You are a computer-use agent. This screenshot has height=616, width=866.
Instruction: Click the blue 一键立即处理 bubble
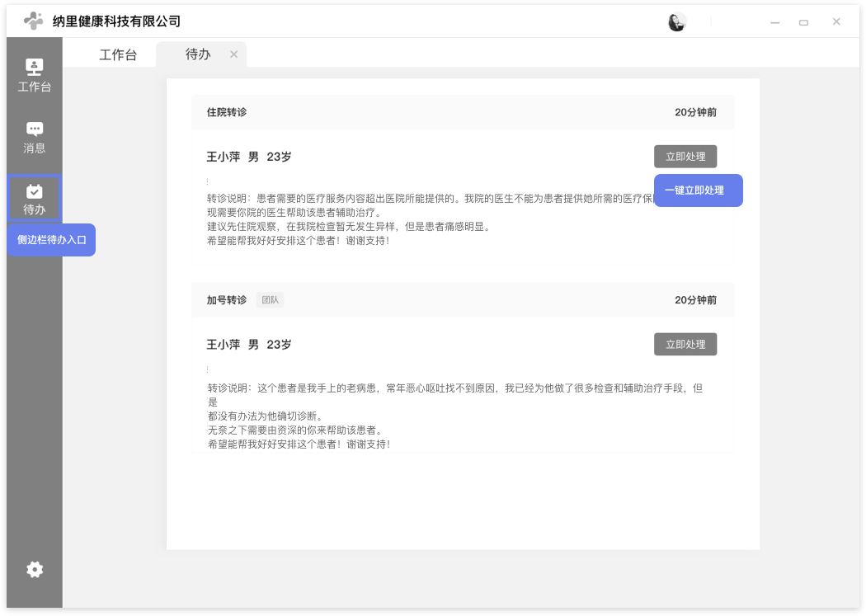tap(698, 190)
